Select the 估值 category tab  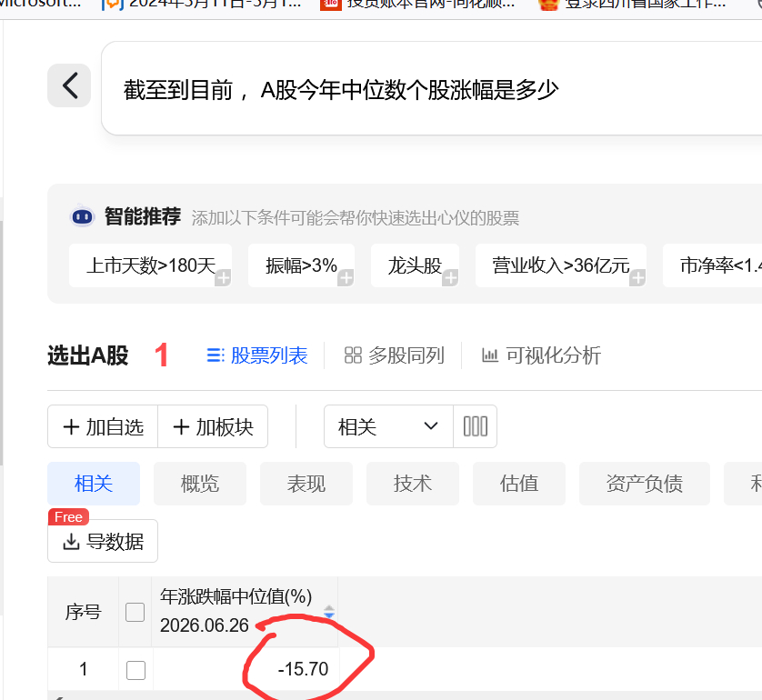coord(519,484)
